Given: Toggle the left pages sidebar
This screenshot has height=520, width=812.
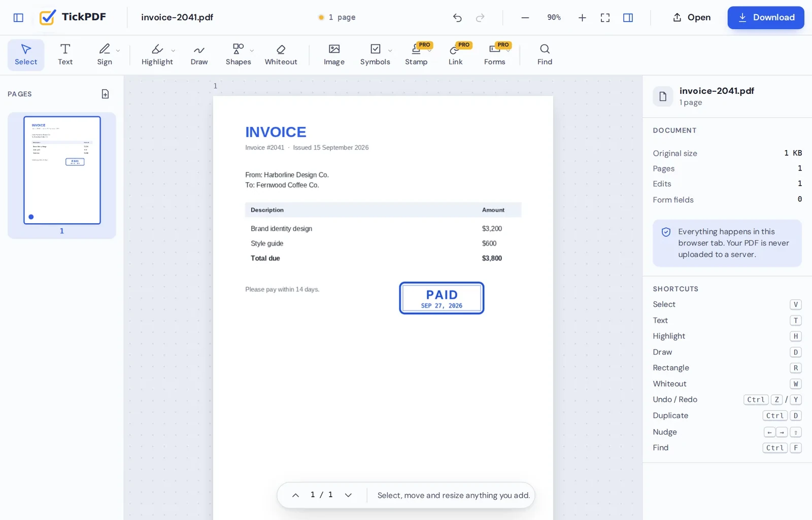Looking at the screenshot, I should point(18,18).
